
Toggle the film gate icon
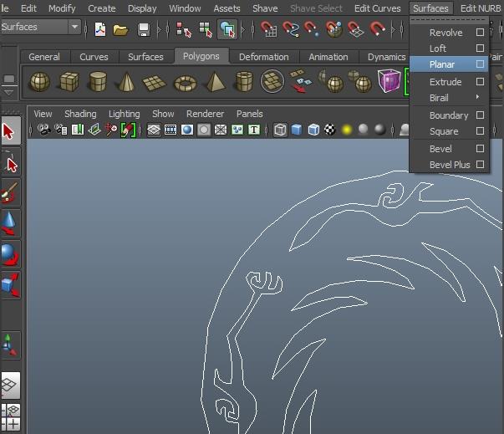coord(171,130)
